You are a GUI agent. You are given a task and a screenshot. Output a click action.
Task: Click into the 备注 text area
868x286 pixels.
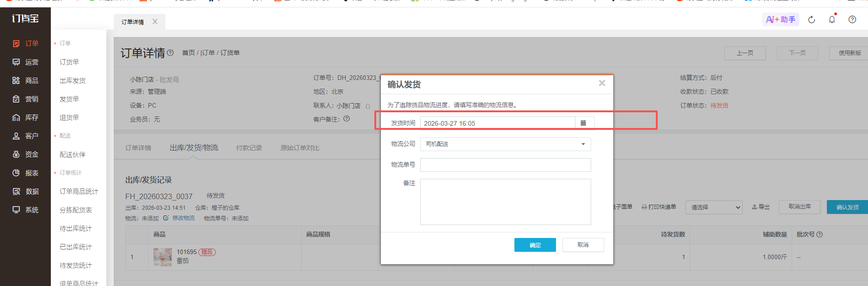click(505, 202)
